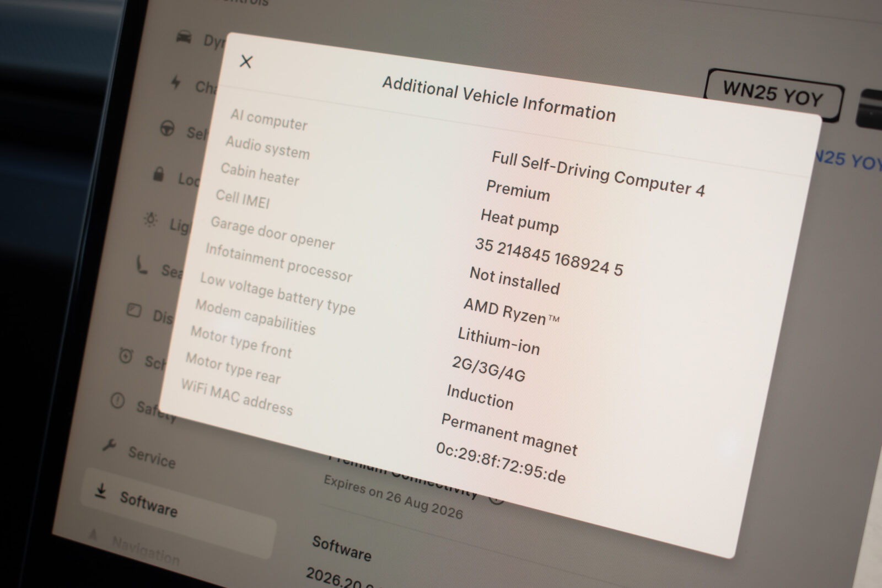This screenshot has width=882, height=588.
Task: Open the Safety menu item
Action: coord(157,411)
